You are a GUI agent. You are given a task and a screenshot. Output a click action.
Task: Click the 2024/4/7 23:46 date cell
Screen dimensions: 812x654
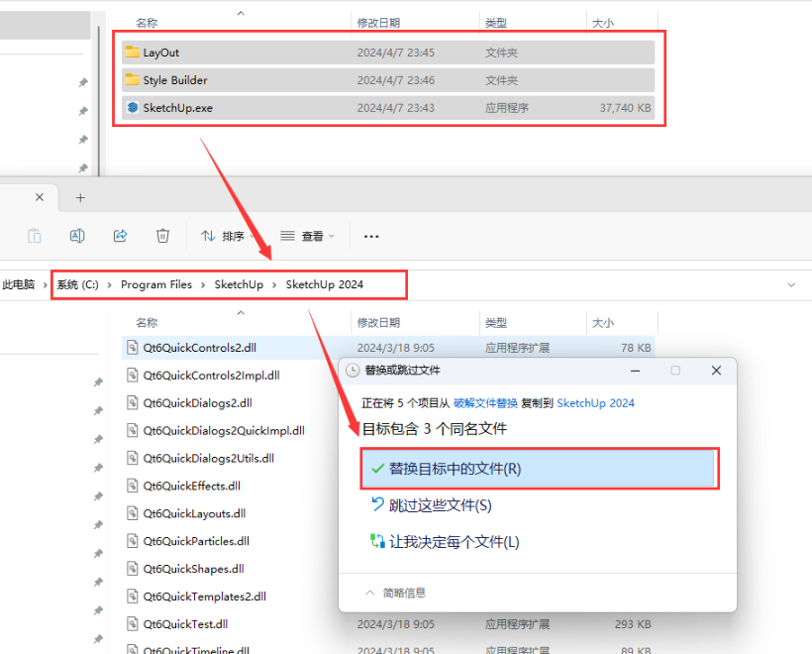[396, 80]
